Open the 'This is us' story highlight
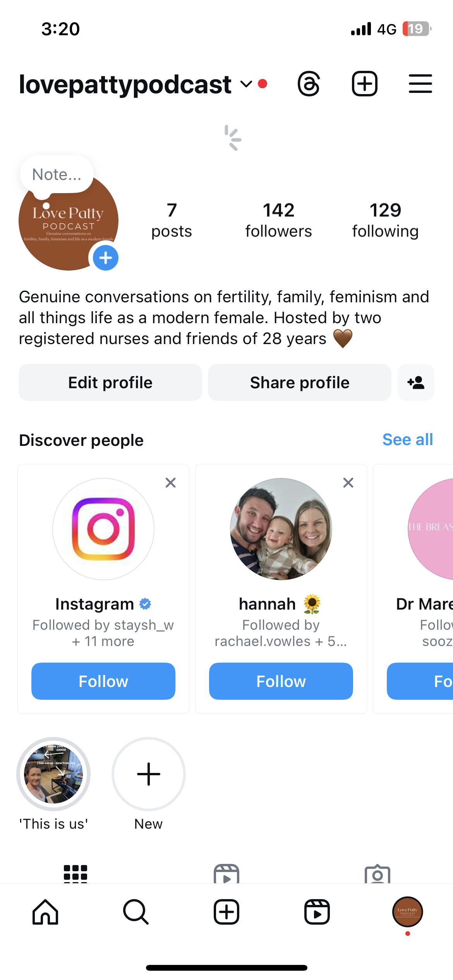 tap(53, 774)
